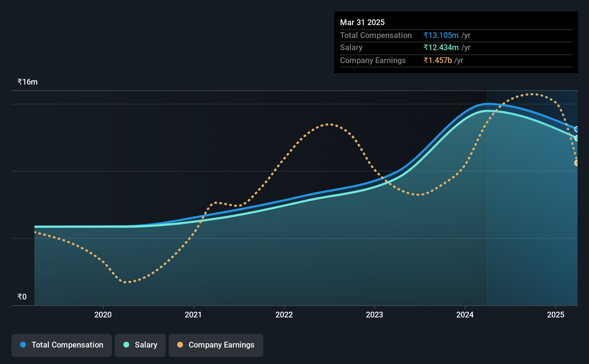Click the ₹16m y-axis label
The width and height of the screenshot is (589, 364).
28,82
